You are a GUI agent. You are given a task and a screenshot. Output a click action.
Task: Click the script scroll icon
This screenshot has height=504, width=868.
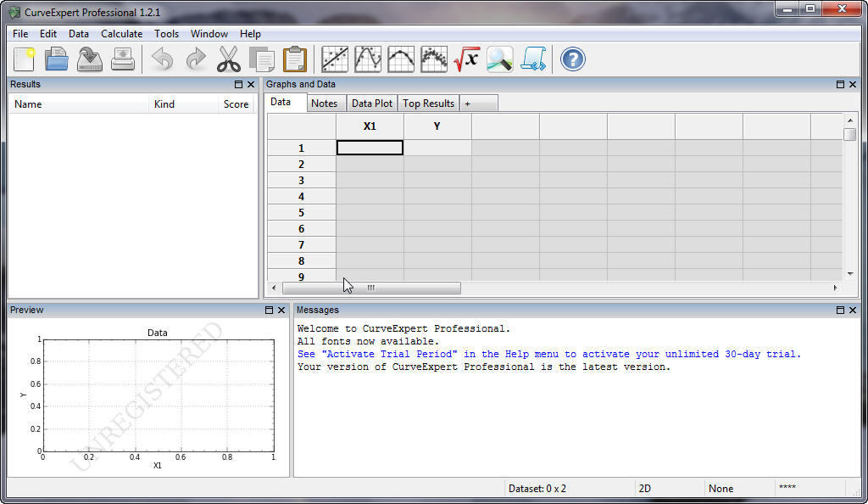pos(533,59)
